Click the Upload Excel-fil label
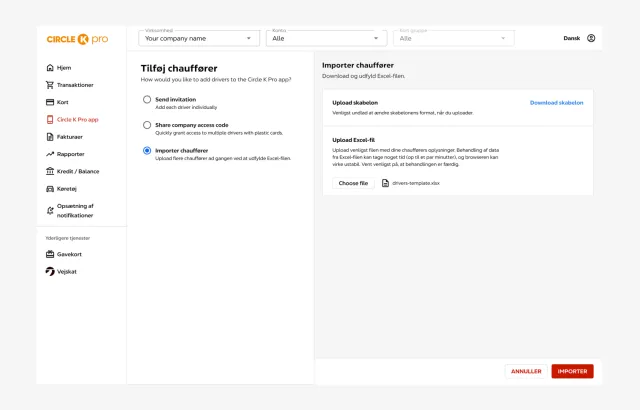Image resolution: width=640 pixels, height=410 pixels. (353, 140)
